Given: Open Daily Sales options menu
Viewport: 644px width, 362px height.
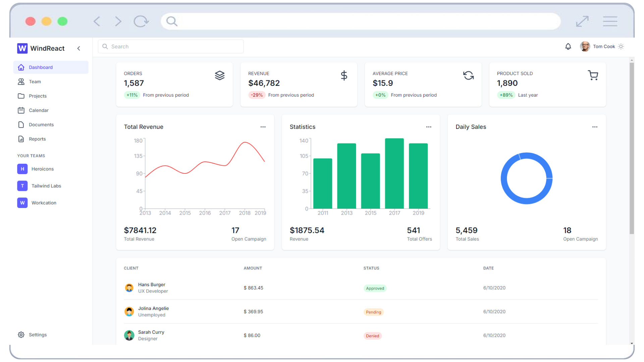Looking at the screenshot, I should click(x=595, y=127).
